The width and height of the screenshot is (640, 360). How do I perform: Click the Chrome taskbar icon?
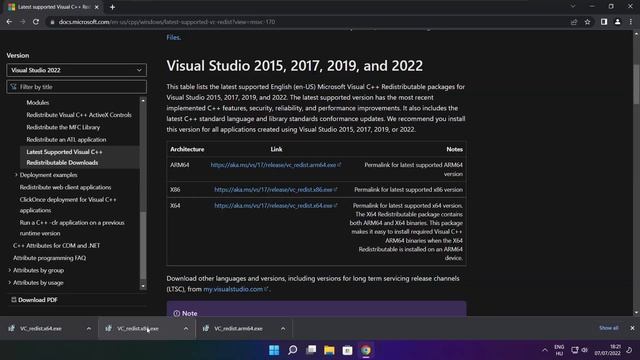[x=366, y=350]
